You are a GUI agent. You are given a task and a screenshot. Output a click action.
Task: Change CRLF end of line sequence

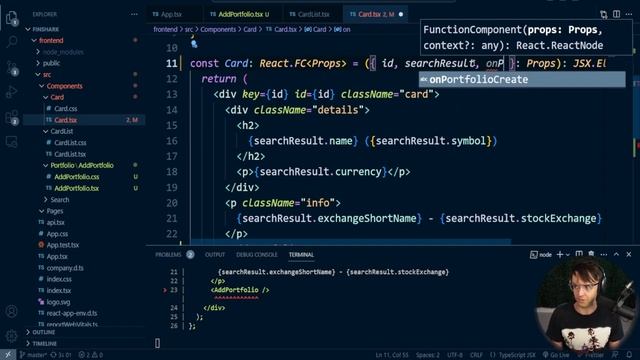click(x=476, y=355)
